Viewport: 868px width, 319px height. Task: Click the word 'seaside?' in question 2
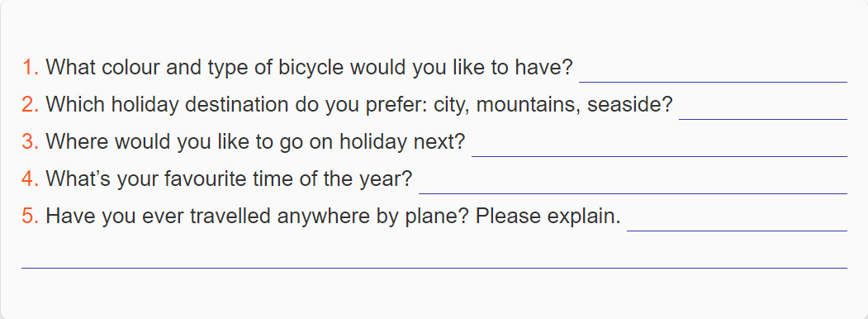pos(630,105)
